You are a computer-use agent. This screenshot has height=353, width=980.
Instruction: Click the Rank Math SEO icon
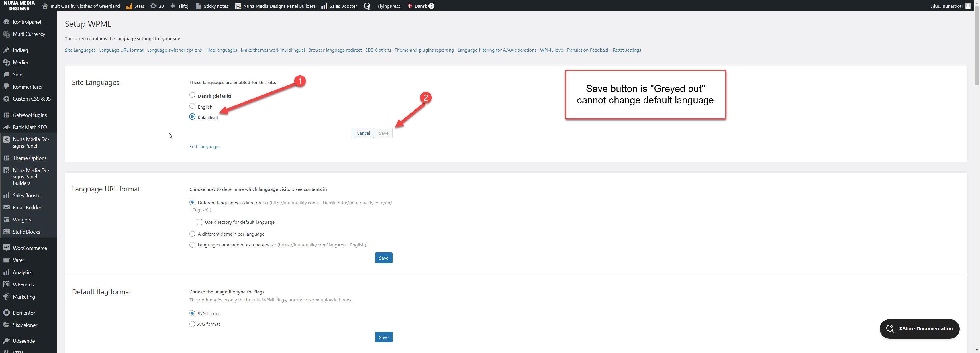pos(7,127)
